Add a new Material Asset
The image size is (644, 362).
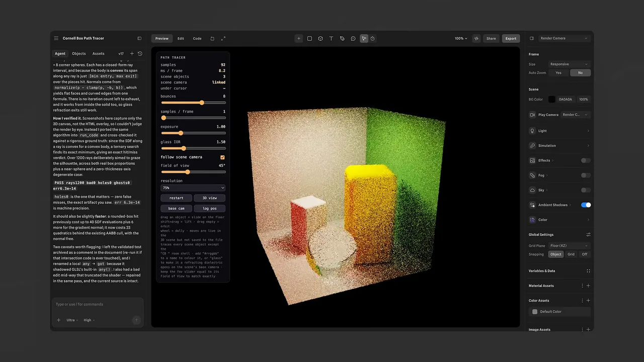(x=588, y=286)
